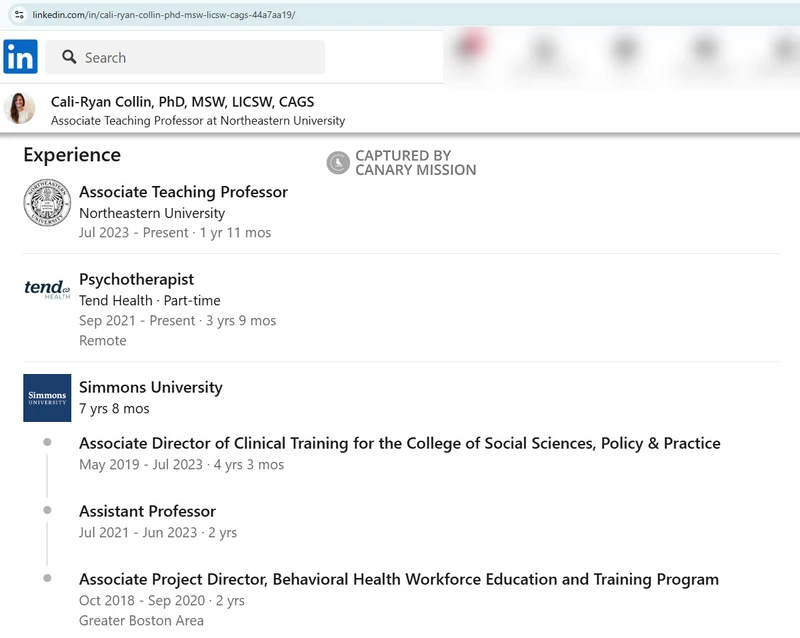This screenshot has width=800, height=638.
Task: Open site info icon beside the URL
Action: tap(18, 15)
